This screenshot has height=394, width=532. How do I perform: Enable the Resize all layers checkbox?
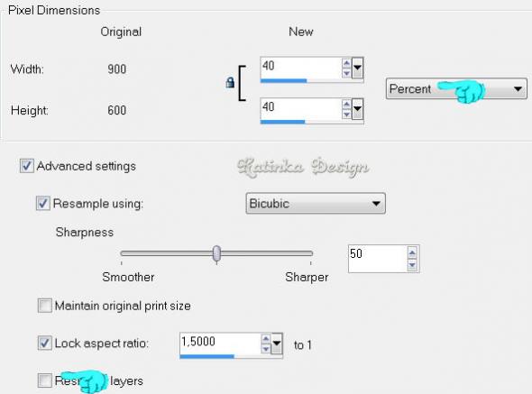tap(45, 380)
